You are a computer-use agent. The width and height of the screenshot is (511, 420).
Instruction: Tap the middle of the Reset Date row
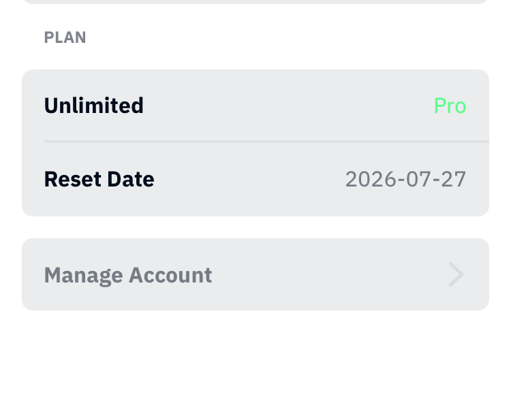pos(255,179)
